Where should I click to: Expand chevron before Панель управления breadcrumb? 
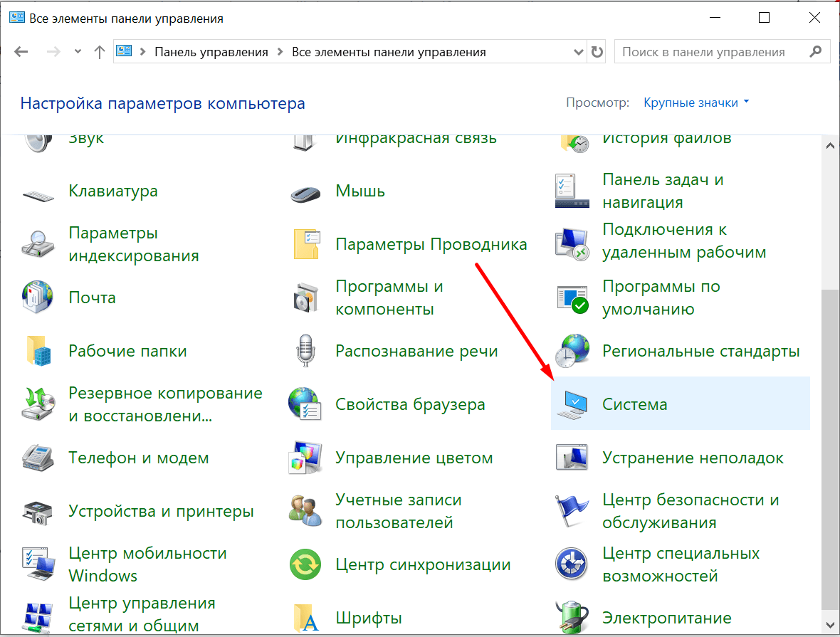click(143, 52)
